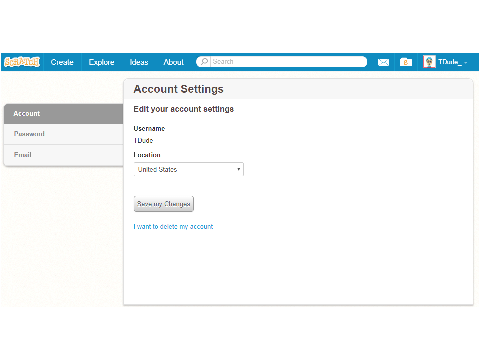Viewport: 480px width, 360px height.
Task: Open the Explore menu item
Action: point(101,62)
